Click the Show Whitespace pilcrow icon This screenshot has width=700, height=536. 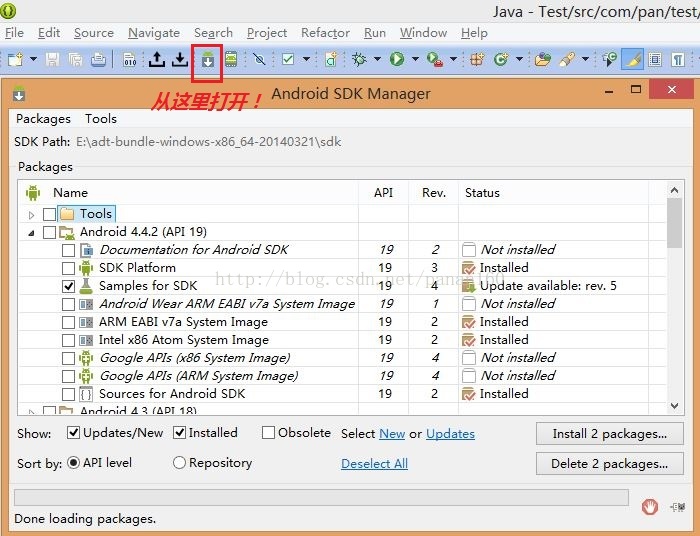coord(678,59)
